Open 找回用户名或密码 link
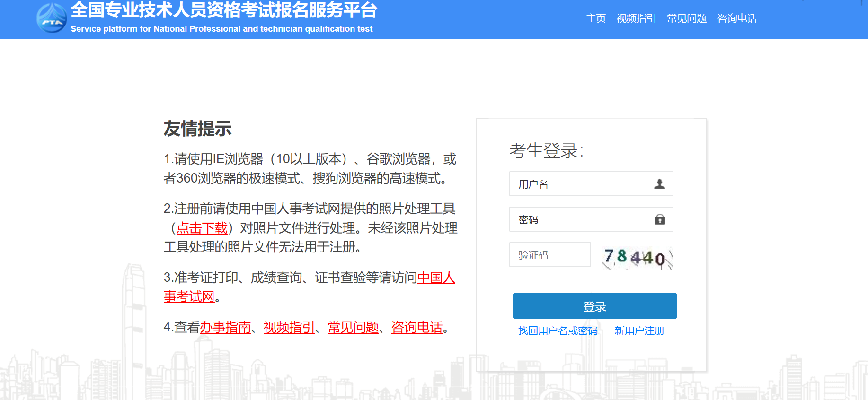This screenshot has height=400, width=868. click(x=558, y=331)
